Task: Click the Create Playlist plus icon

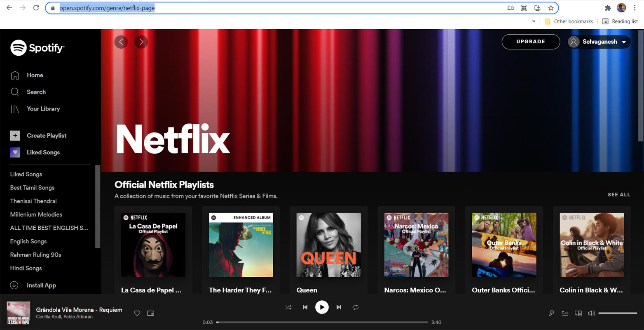Action: (15, 135)
